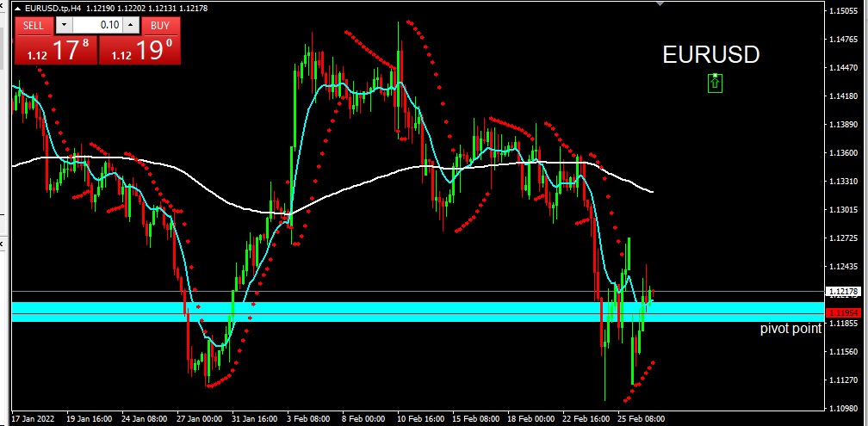This screenshot has width=868, height=426.
Task: Select the cyan pivot zone rectangle
Action: [417, 312]
